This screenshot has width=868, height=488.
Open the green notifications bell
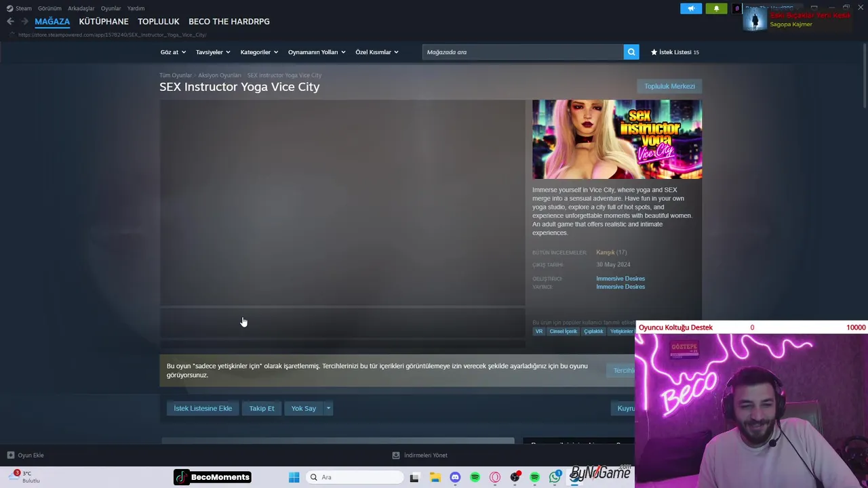pyautogui.click(x=717, y=8)
